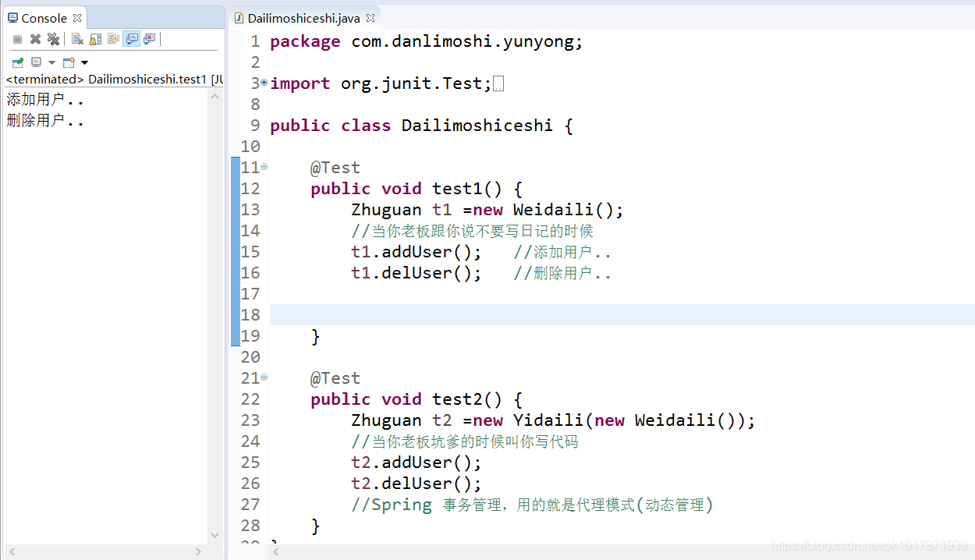Viewport: 975px width, 560px height.
Task: Click console output line '添加用户..'
Action: click(45, 100)
